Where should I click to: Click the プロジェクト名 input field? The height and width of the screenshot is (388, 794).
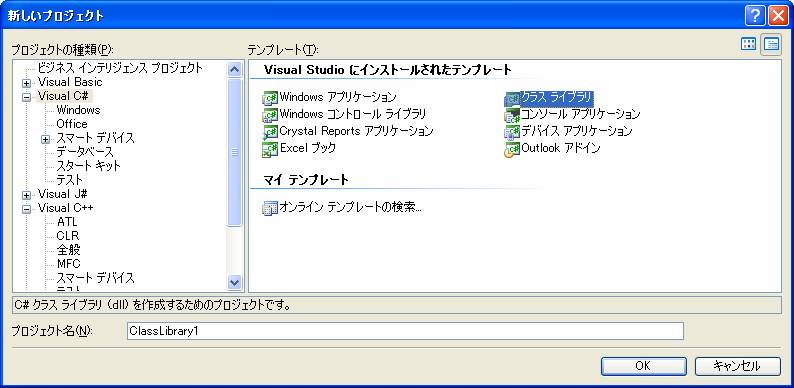coord(405,331)
